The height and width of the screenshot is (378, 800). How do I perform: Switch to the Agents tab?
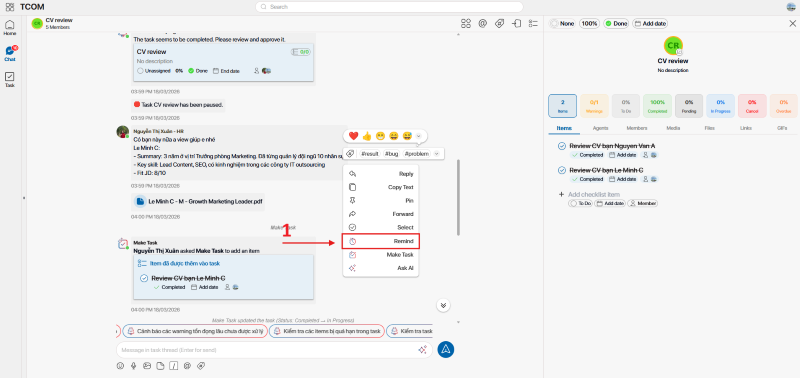601,128
